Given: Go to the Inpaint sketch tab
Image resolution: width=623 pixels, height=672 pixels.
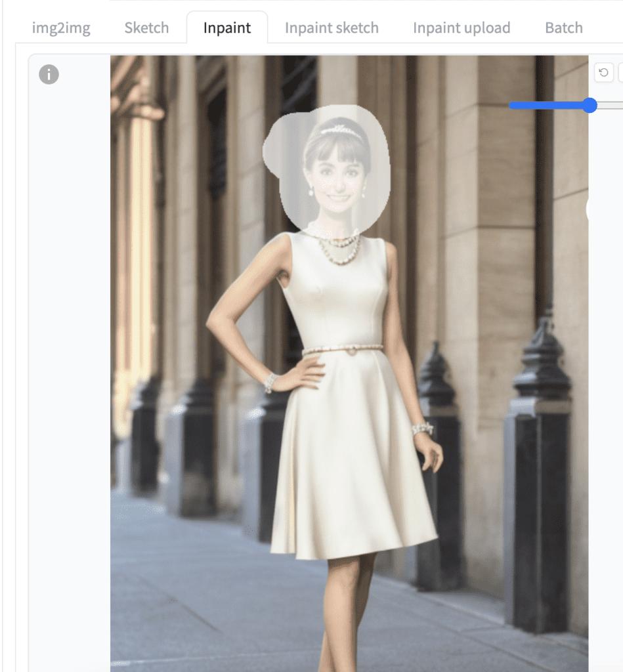Looking at the screenshot, I should pos(332,28).
